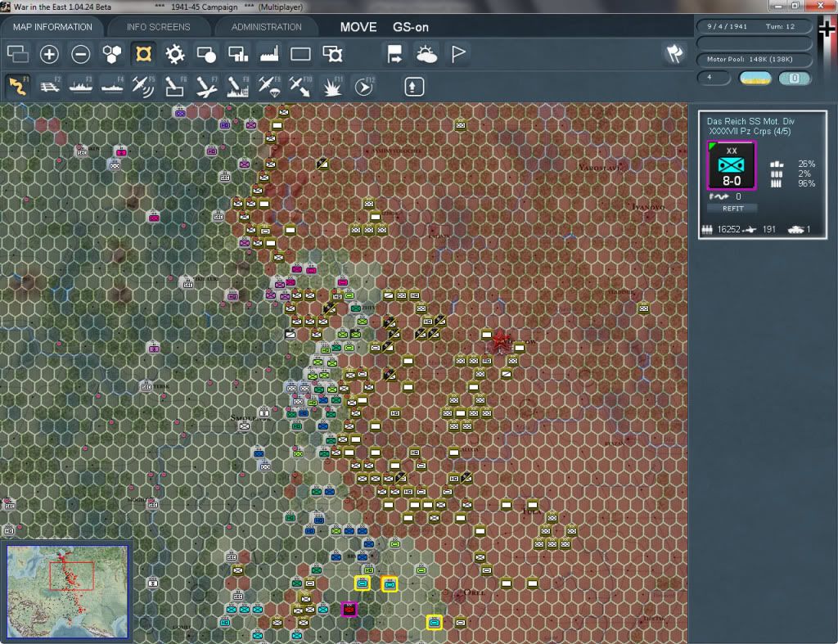Click the overlapping-windows map view icon

coord(18,54)
